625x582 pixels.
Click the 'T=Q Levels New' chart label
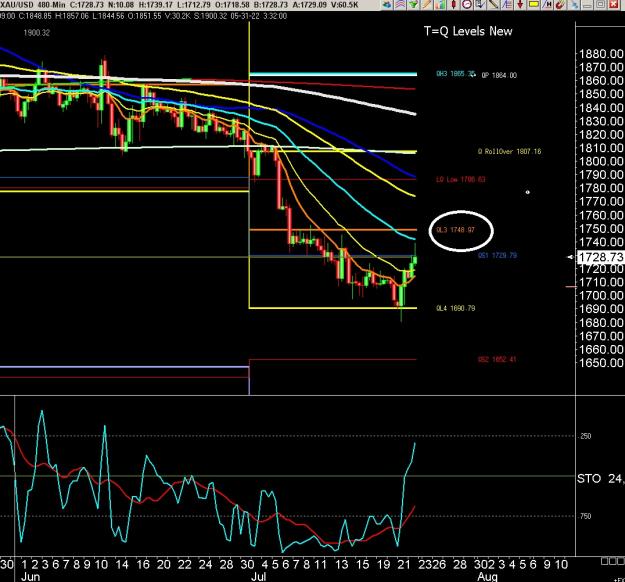[468, 31]
